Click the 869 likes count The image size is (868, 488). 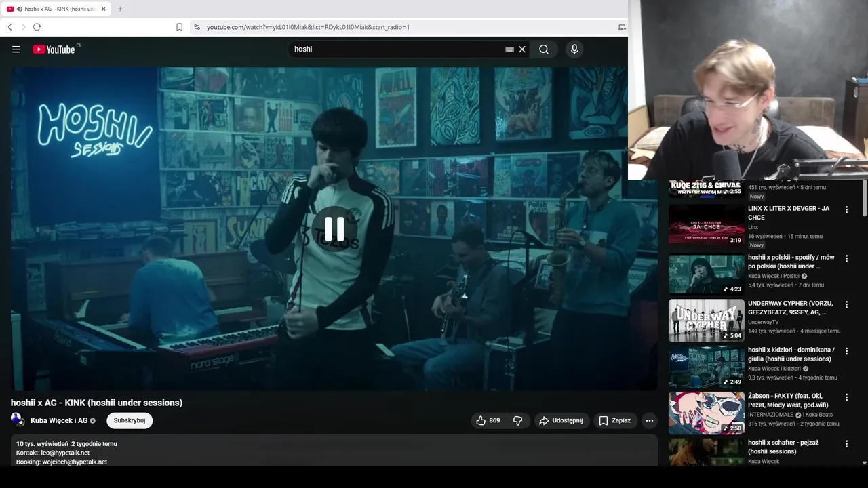[494, 421]
